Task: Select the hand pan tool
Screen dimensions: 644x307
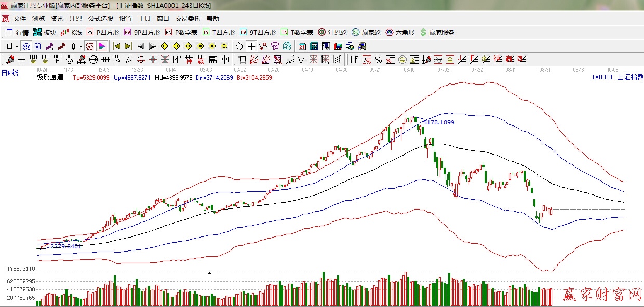Action: [x=239, y=46]
